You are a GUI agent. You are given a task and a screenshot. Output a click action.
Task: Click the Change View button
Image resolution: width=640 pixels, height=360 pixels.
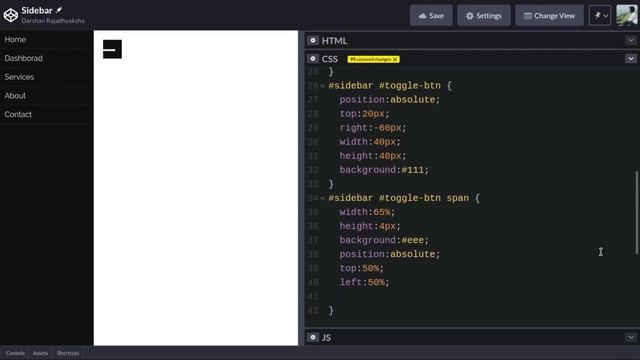[549, 16]
